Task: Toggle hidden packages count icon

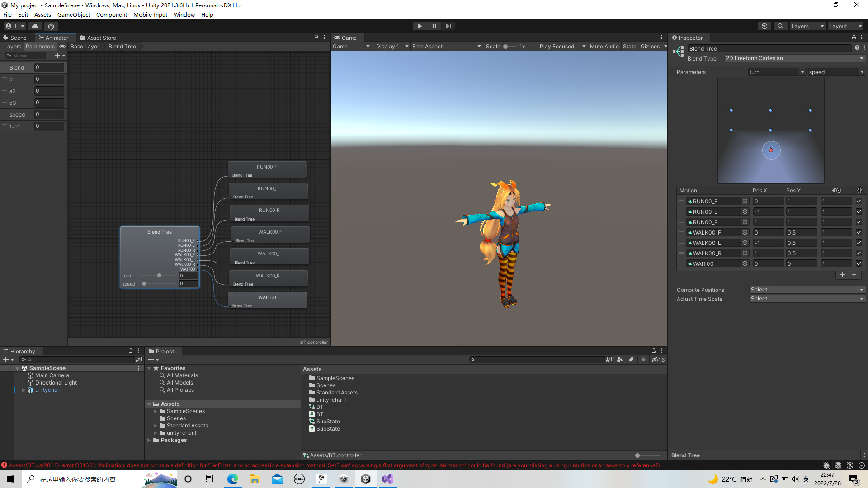Action: pyautogui.click(x=658, y=360)
